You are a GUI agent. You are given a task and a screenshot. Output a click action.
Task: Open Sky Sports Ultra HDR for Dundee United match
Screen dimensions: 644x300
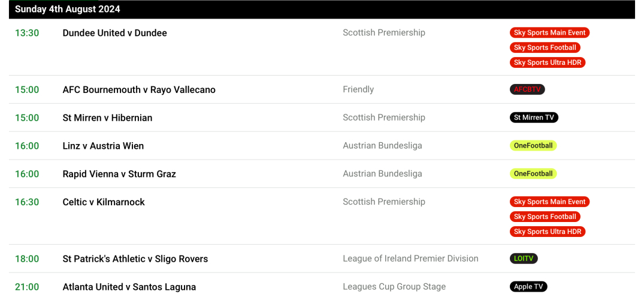tap(548, 62)
